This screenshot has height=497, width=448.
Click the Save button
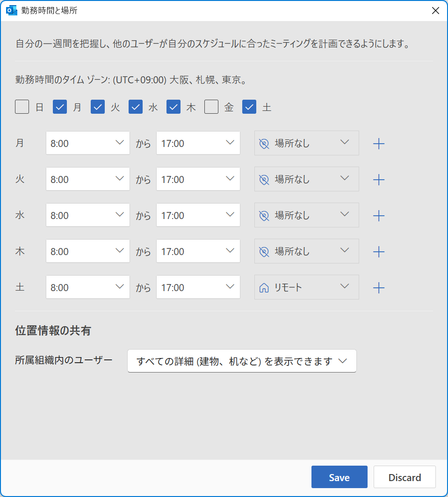tap(339, 477)
